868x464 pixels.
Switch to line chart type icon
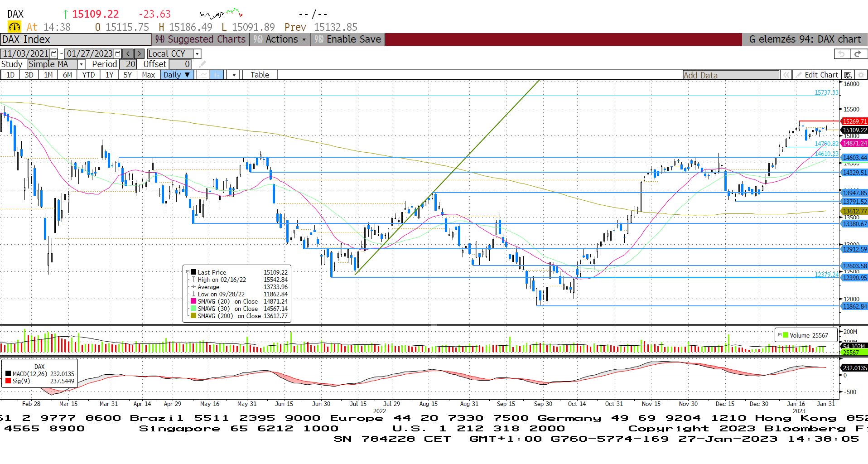click(x=203, y=75)
